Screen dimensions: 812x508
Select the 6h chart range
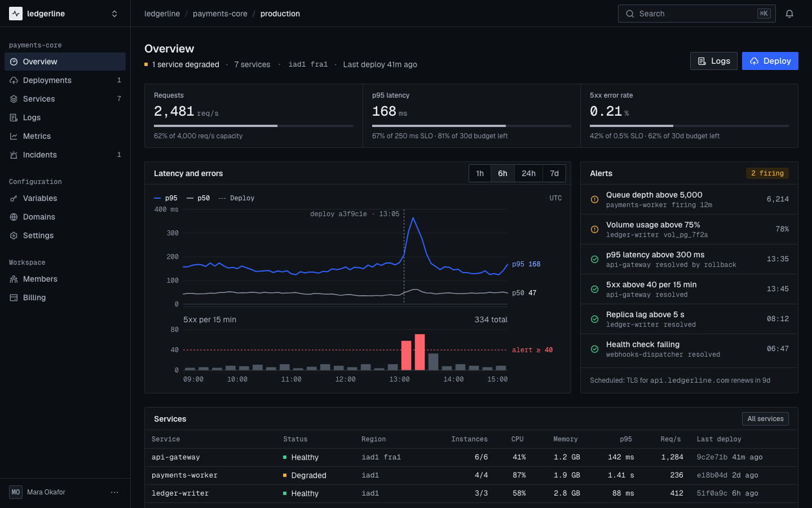(x=502, y=173)
